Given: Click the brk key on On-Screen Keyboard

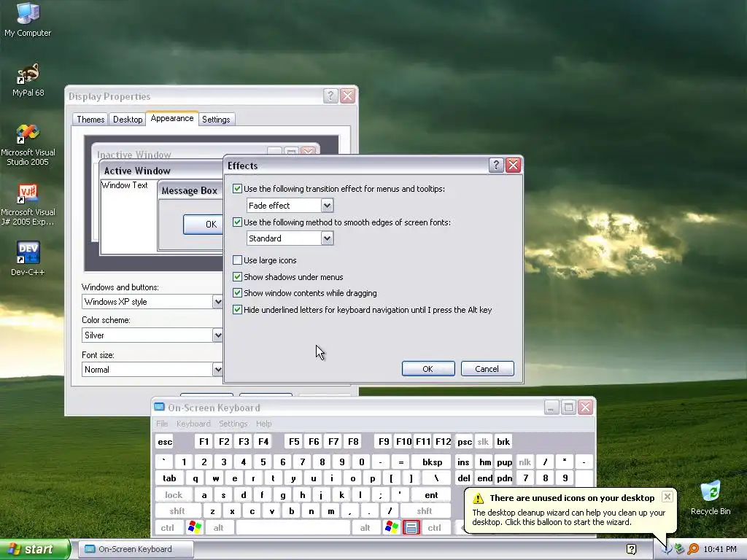Looking at the screenshot, I should 503,442.
